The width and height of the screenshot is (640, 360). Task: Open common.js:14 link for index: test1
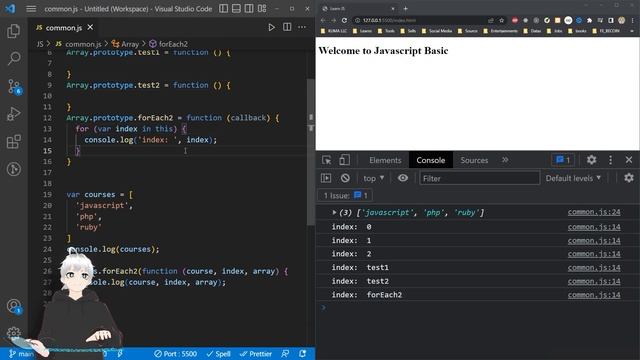pyautogui.click(x=594, y=267)
